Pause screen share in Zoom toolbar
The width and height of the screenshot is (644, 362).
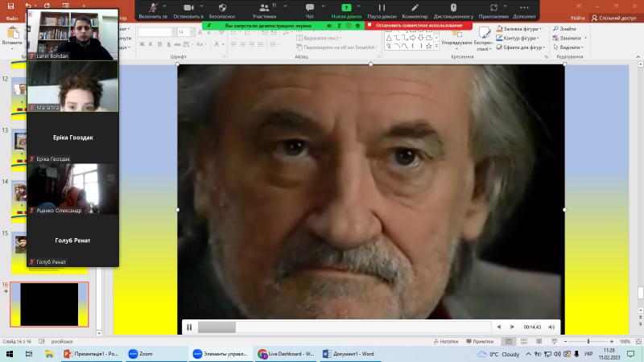[x=382, y=10]
